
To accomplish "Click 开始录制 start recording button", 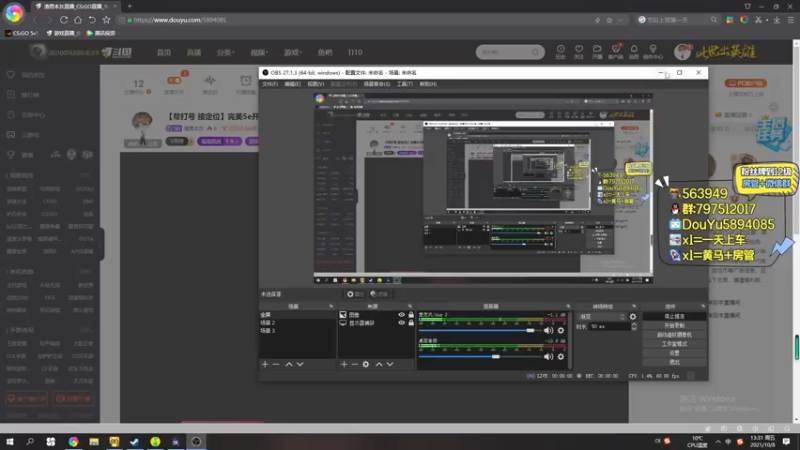I will click(x=674, y=326).
